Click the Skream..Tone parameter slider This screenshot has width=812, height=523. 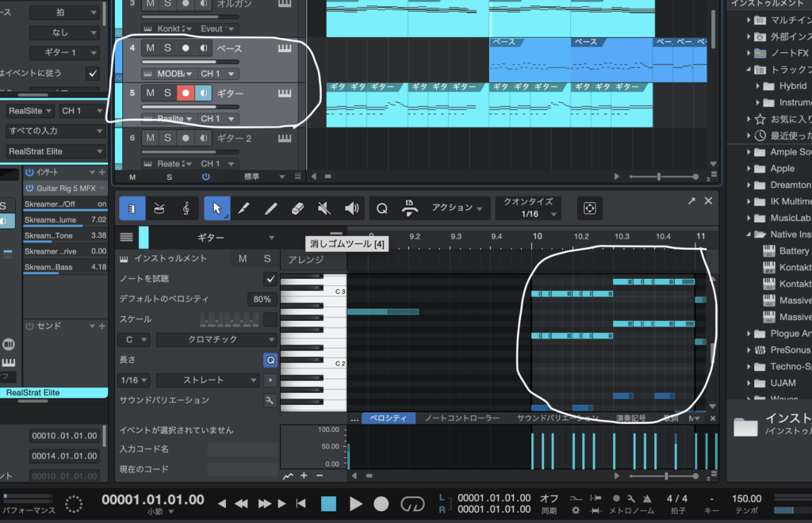click(x=65, y=235)
